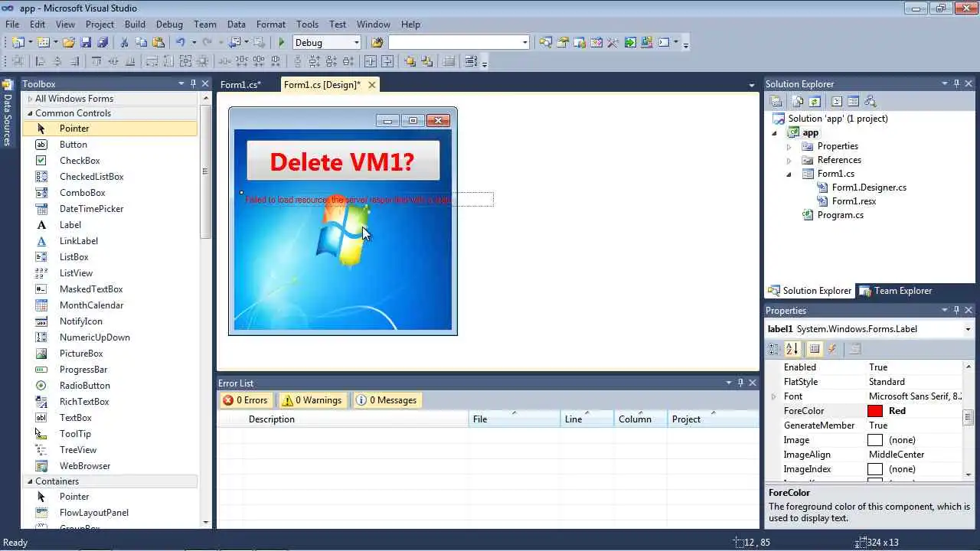Viewport: 980px width, 551px height.
Task: Click Show All Files in Solution Explorer
Action: [x=798, y=101]
